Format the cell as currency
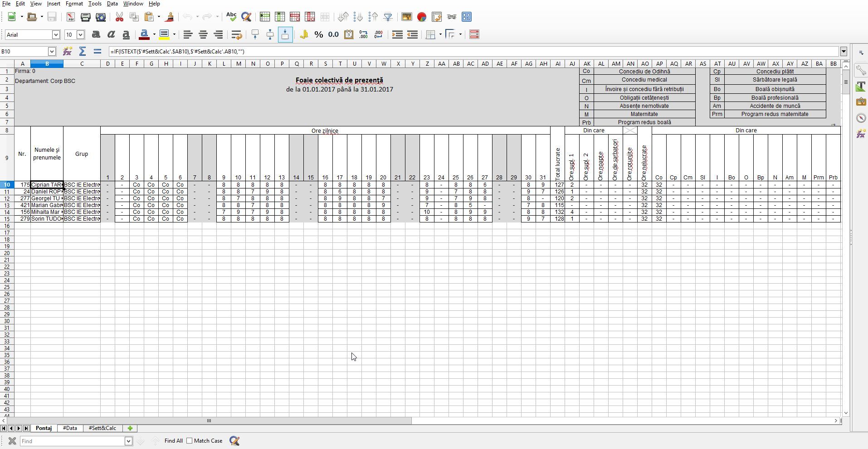Image resolution: width=868 pixels, height=449 pixels. point(304,34)
